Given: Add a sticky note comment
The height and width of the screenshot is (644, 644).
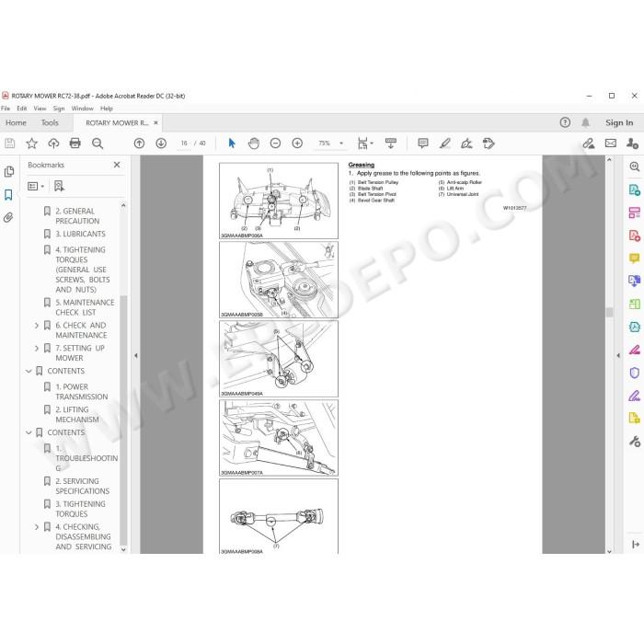Looking at the screenshot, I should [x=423, y=144].
